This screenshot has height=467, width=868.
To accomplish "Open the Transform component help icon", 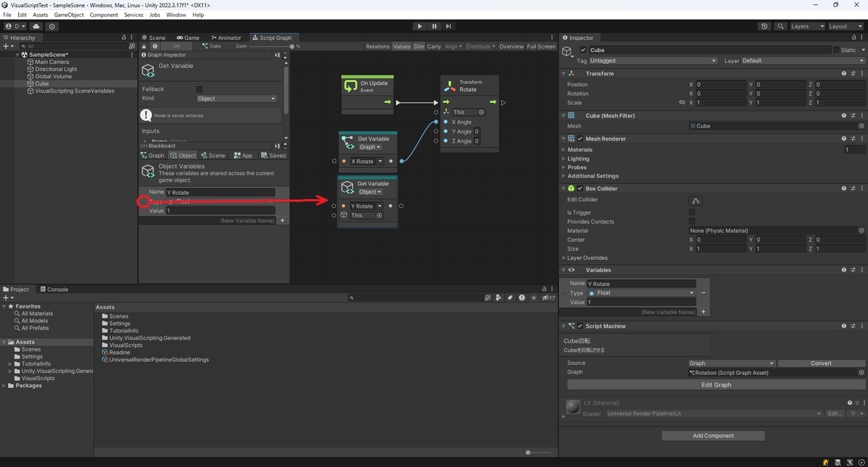I will click(x=844, y=73).
